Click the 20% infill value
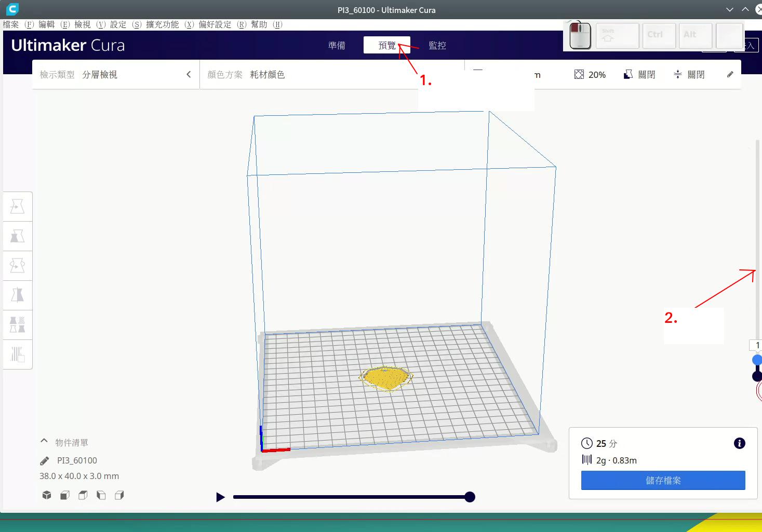This screenshot has height=532, width=762. 597,75
